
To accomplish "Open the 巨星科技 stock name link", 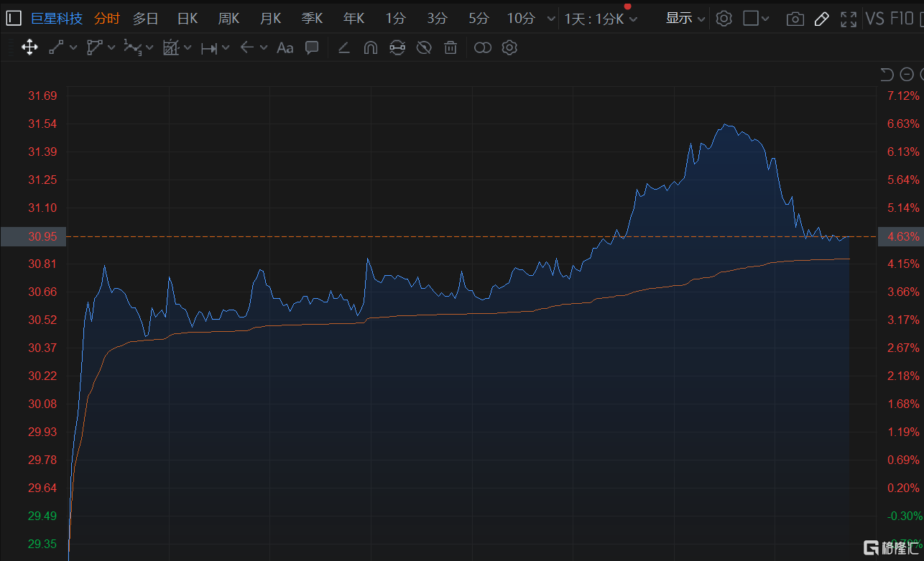I will (57, 19).
